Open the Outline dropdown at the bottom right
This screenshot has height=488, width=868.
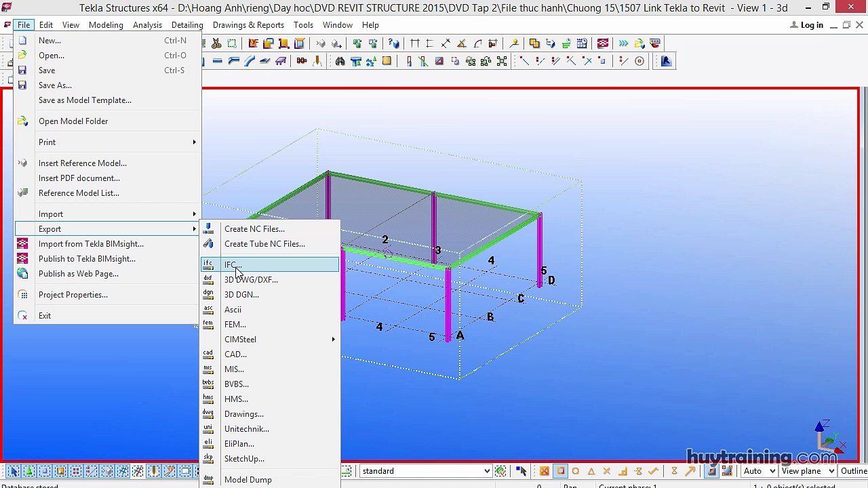point(853,471)
